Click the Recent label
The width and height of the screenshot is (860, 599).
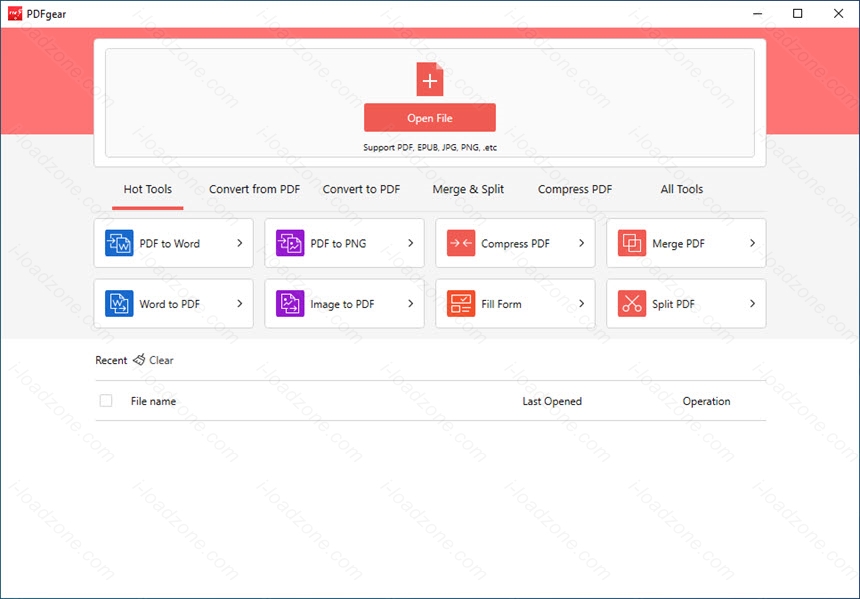pyautogui.click(x=111, y=360)
